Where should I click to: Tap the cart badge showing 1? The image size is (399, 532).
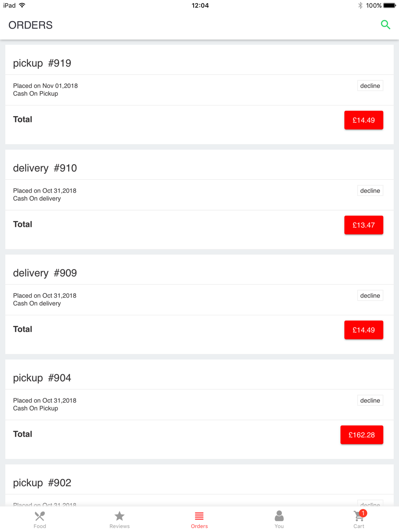click(x=363, y=513)
